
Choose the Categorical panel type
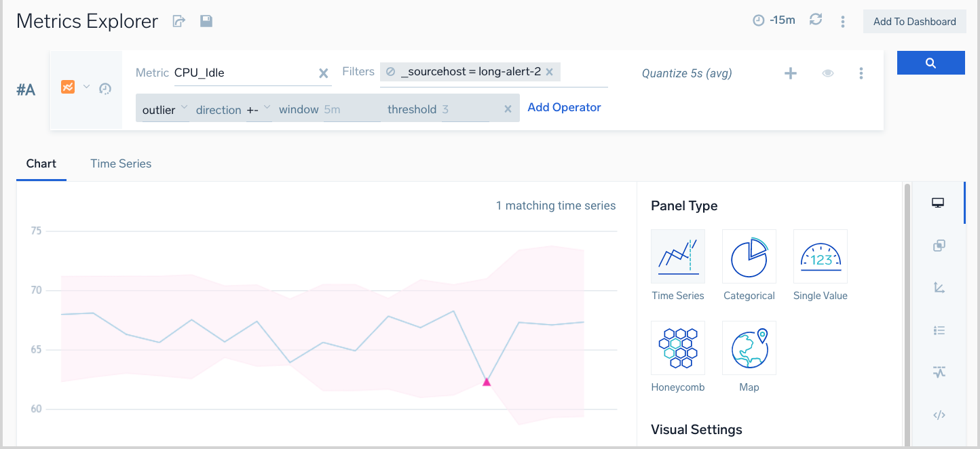pos(749,256)
